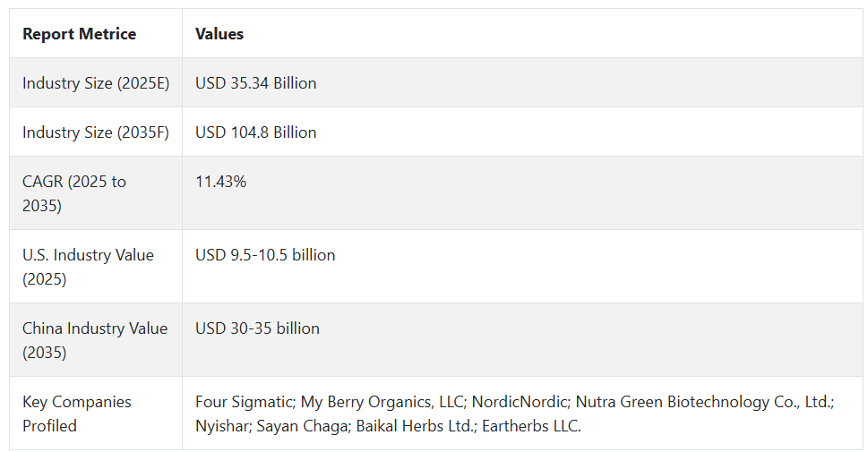Click the China Industry Value (2035) label
The width and height of the screenshot is (868, 452).
point(95,340)
